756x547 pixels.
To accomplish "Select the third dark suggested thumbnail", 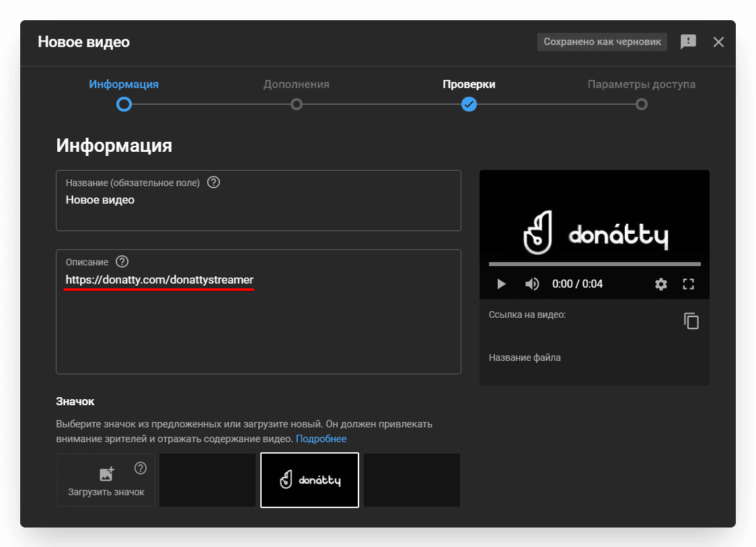I will (412, 480).
